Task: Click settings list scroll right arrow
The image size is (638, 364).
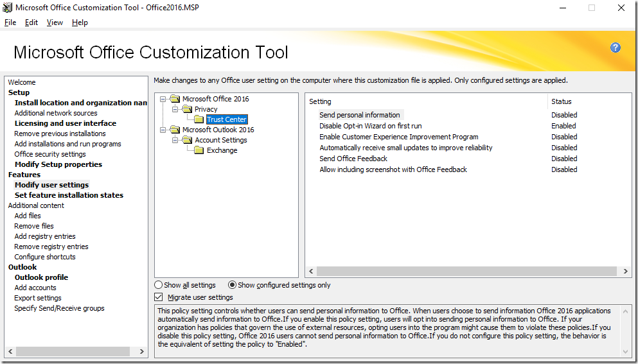Action: pos(626,271)
